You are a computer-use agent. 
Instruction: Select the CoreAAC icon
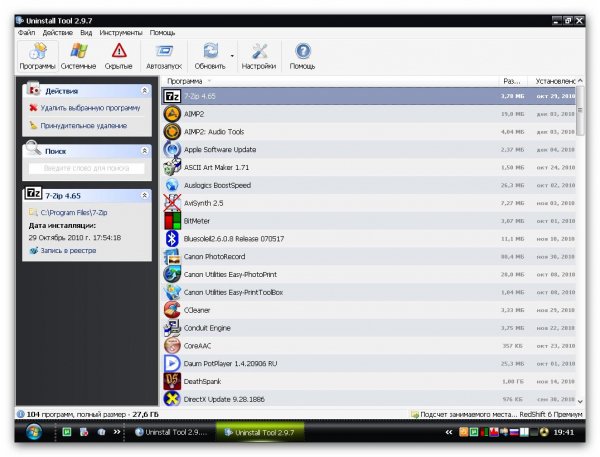point(172,346)
